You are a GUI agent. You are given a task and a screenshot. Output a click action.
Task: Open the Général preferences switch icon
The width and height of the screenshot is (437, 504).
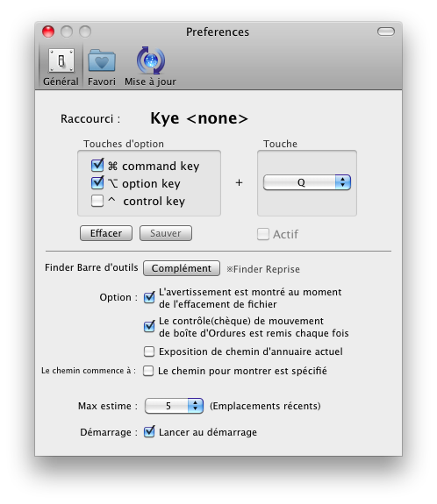[61, 60]
